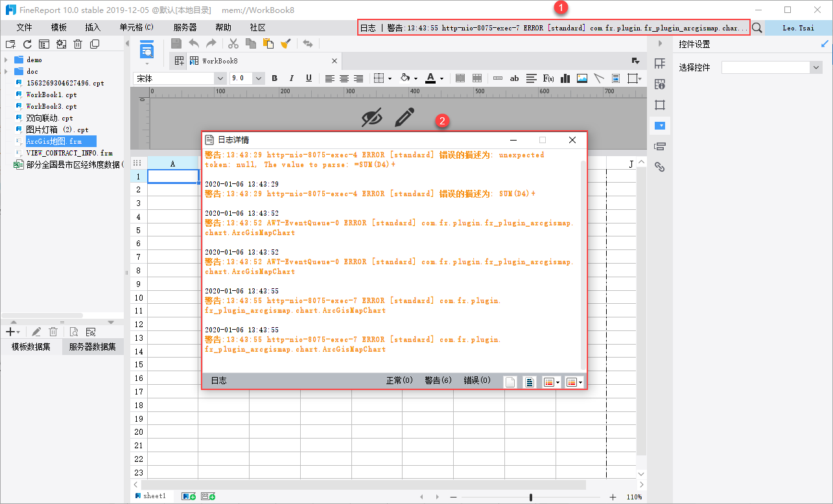The height and width of the screenshot is (504, 833).
Task: Open the 服务器 menu
Action: point(185,27)
